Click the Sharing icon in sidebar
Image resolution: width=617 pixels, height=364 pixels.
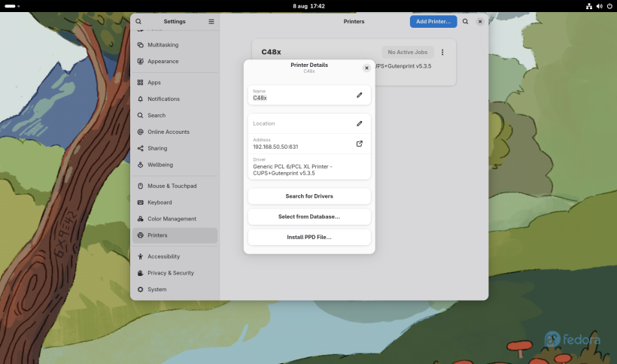[141, 149]
